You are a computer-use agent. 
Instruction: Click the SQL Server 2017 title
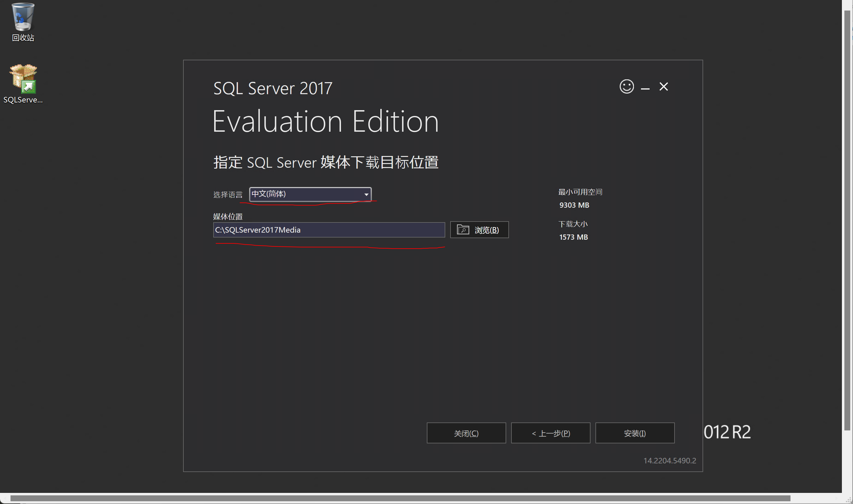coord(273,88)
